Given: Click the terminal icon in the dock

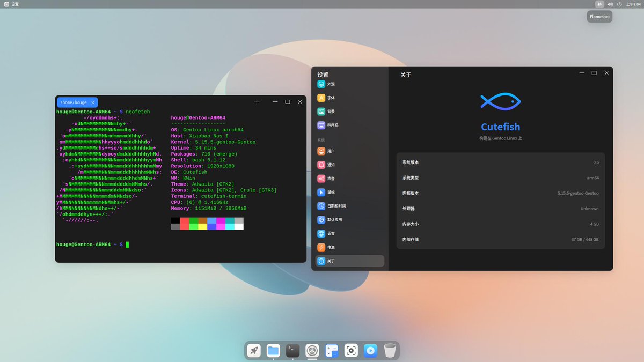Looking at the screenshot, I should (x=293, y=350).
